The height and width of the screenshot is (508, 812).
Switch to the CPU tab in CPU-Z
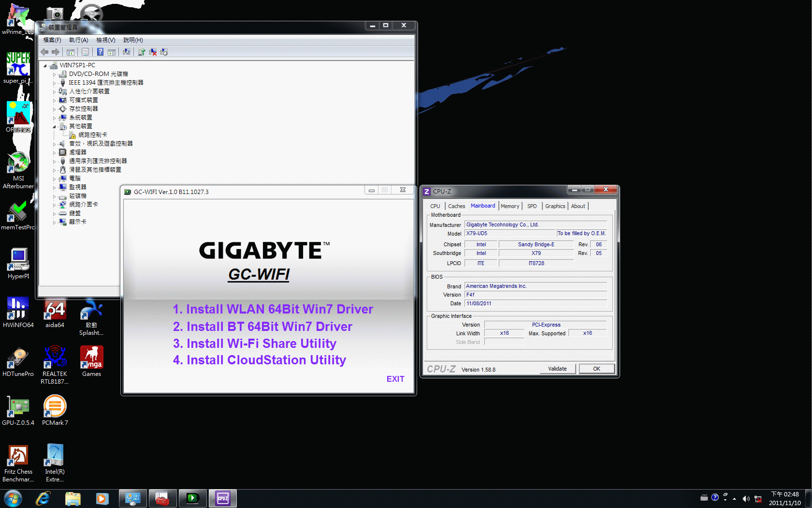point(435,206)
